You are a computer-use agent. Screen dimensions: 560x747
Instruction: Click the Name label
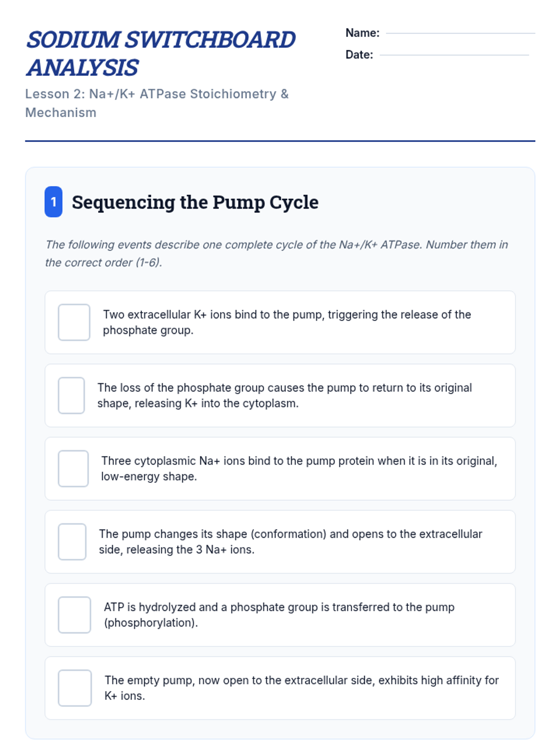362,33
